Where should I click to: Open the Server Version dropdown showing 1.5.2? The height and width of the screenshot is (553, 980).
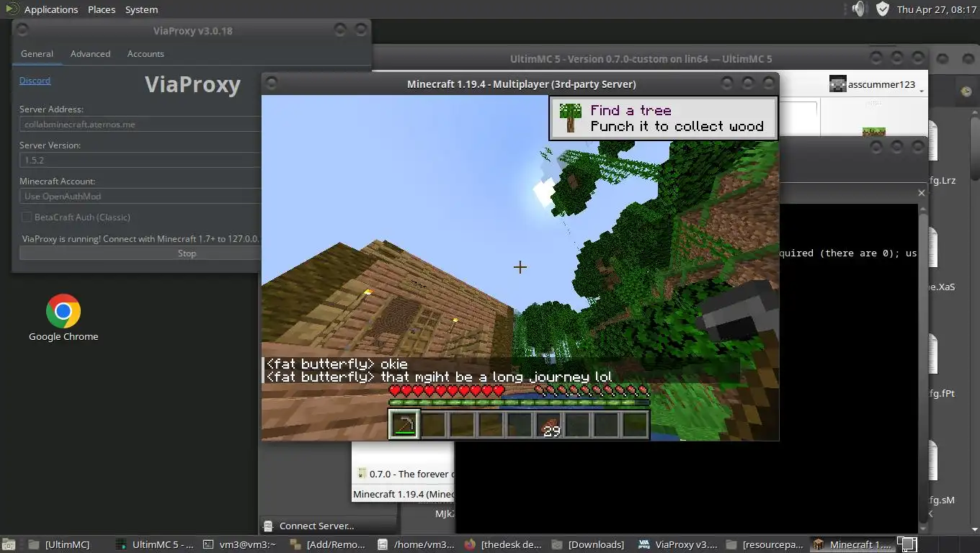click(141, 160)
